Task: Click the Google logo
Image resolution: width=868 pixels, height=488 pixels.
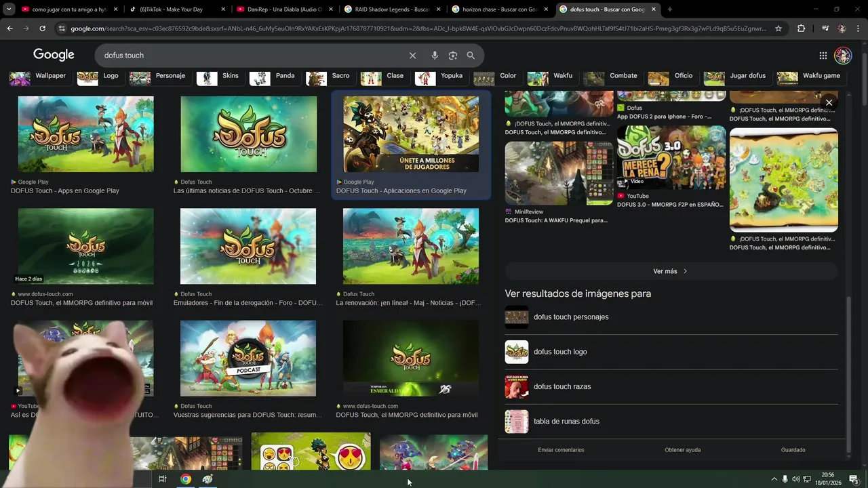Action: 54,55
